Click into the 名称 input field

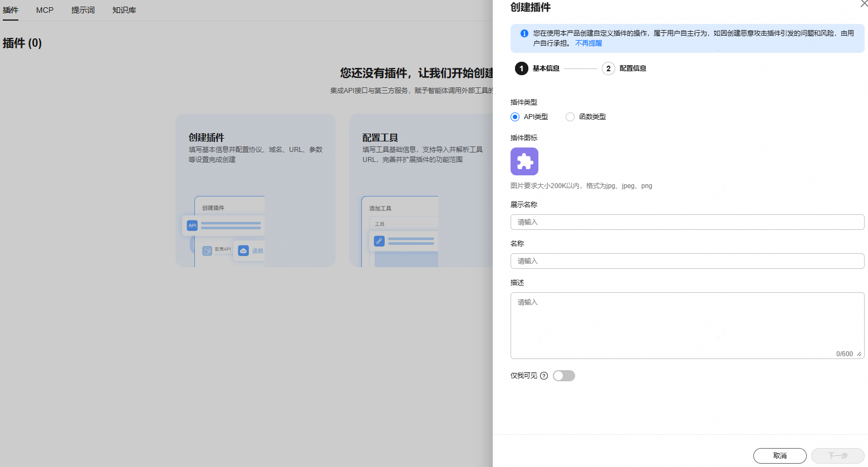tap(687, 261)
